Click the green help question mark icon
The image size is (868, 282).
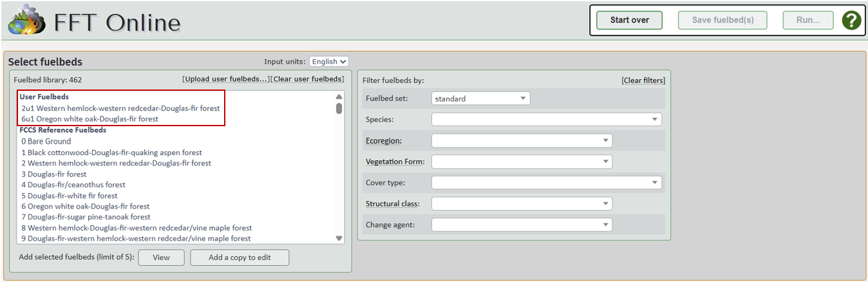click(851, 20)
